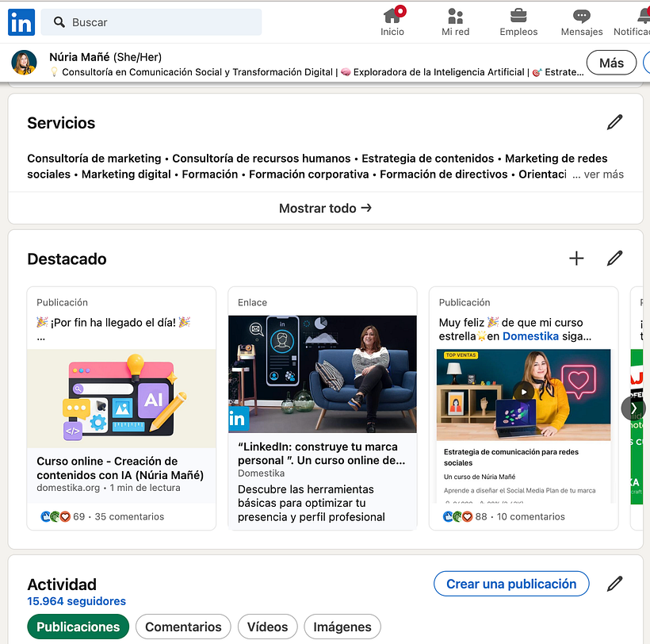Switch to the Publicaciones tab
Screen dimensions: 650x644
(x=78, y=627)
